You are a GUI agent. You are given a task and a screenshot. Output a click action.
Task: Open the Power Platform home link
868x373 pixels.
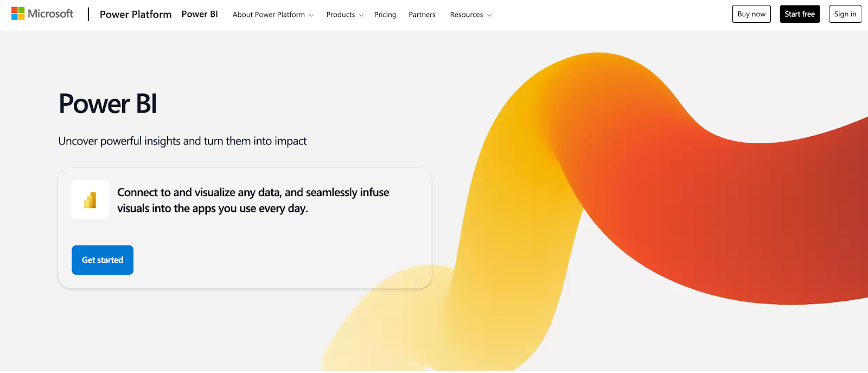coord(136,14)
